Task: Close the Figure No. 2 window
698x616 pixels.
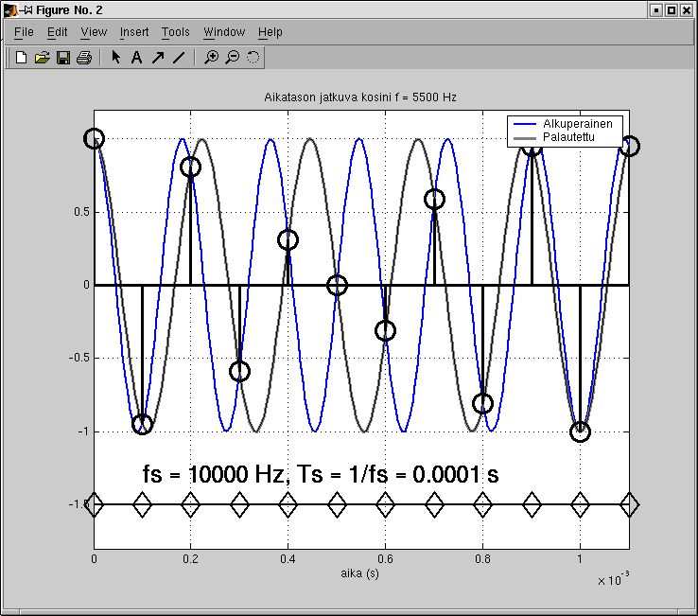Action: 687,9
